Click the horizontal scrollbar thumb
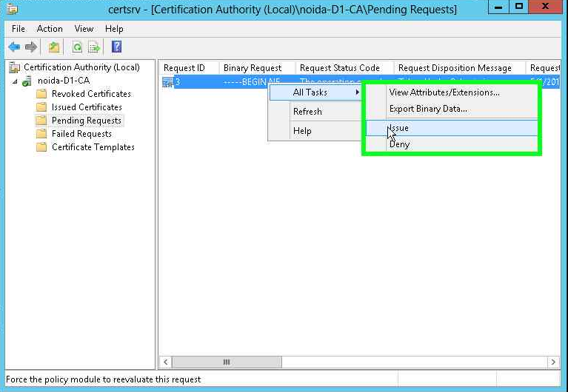 (x=227, y=362)
